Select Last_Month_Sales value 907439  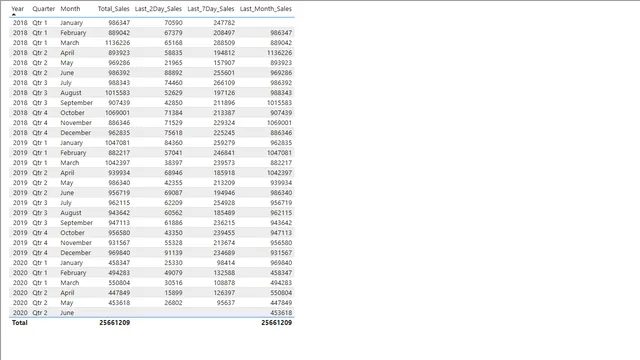[281, 113]
